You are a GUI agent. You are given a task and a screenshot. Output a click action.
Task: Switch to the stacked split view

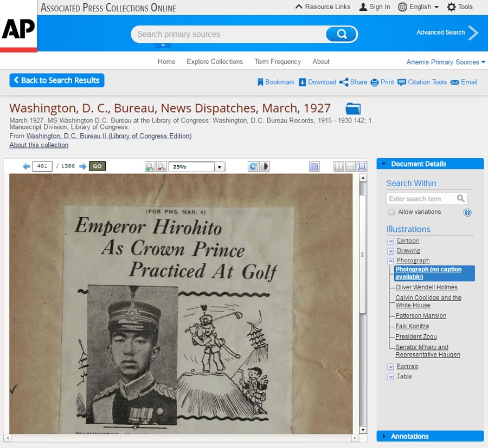tap(350, 166)
